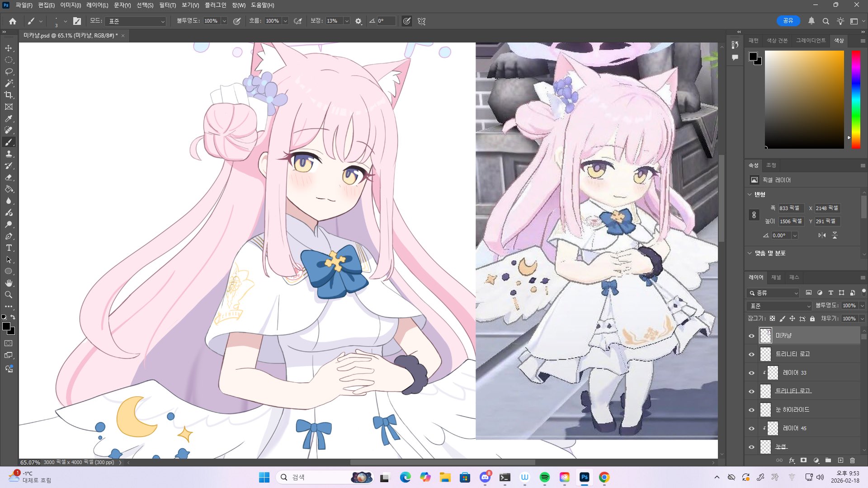Viewport: 868px width, 488px height.
Task: Open the brush 모드 dropdown
Action: pyautogui.click(x=136, y=21)
